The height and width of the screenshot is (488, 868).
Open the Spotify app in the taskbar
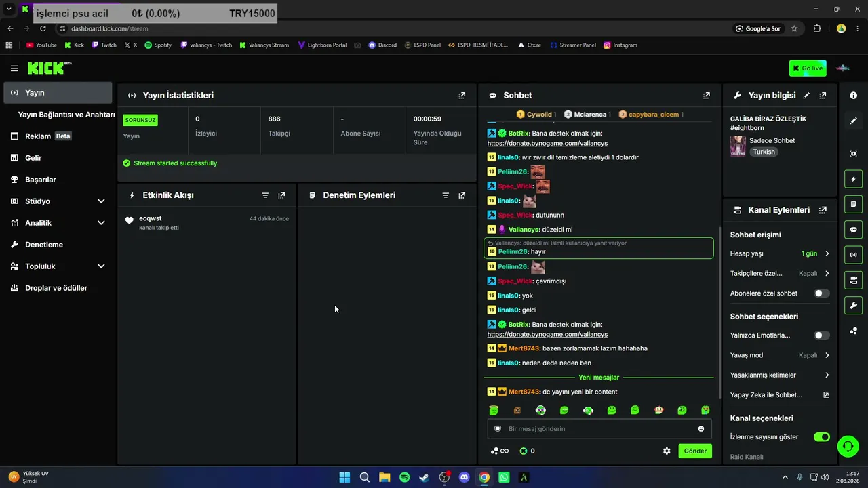pyautogui.click(x=404, y=477)
